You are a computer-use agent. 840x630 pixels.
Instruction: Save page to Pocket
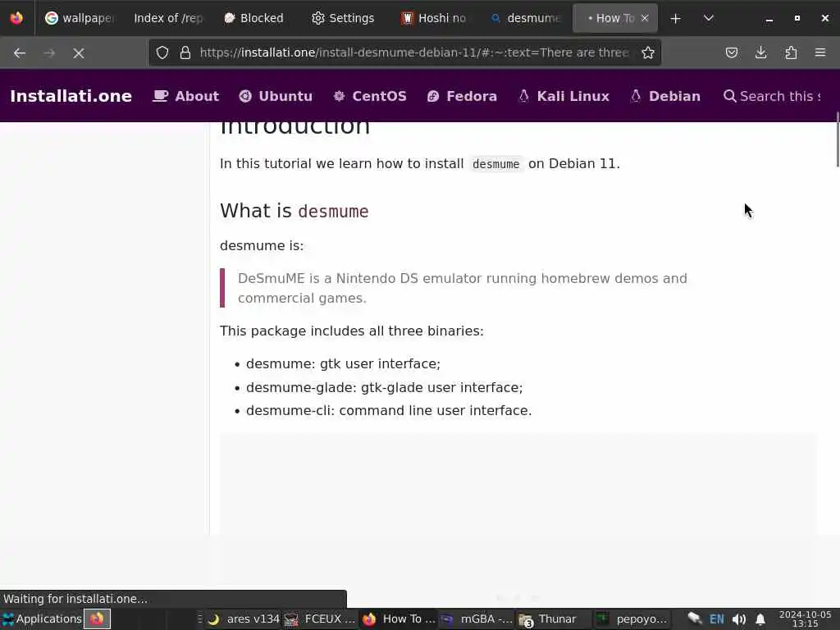[731, 52]
